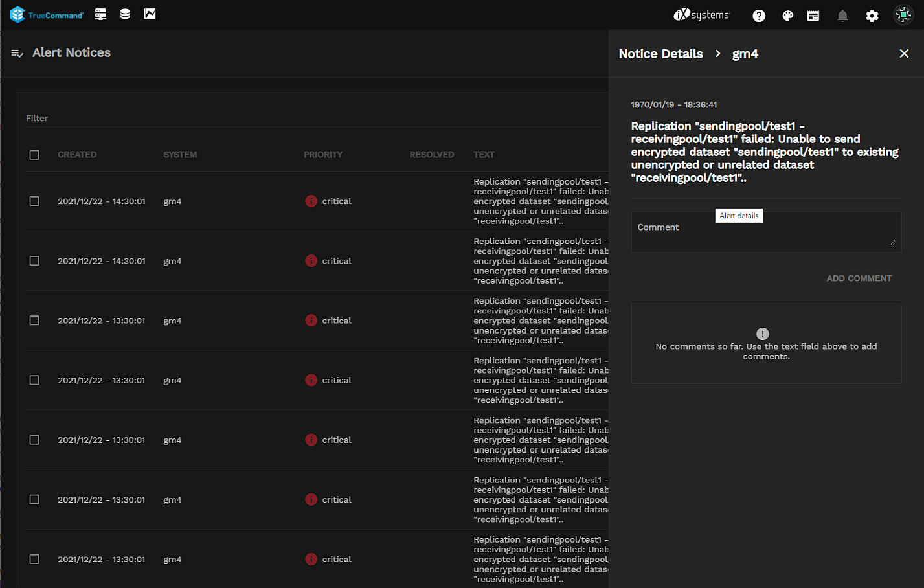Open the theme palette icon
This screenshot has height=588, width=924.
point(787,16)
